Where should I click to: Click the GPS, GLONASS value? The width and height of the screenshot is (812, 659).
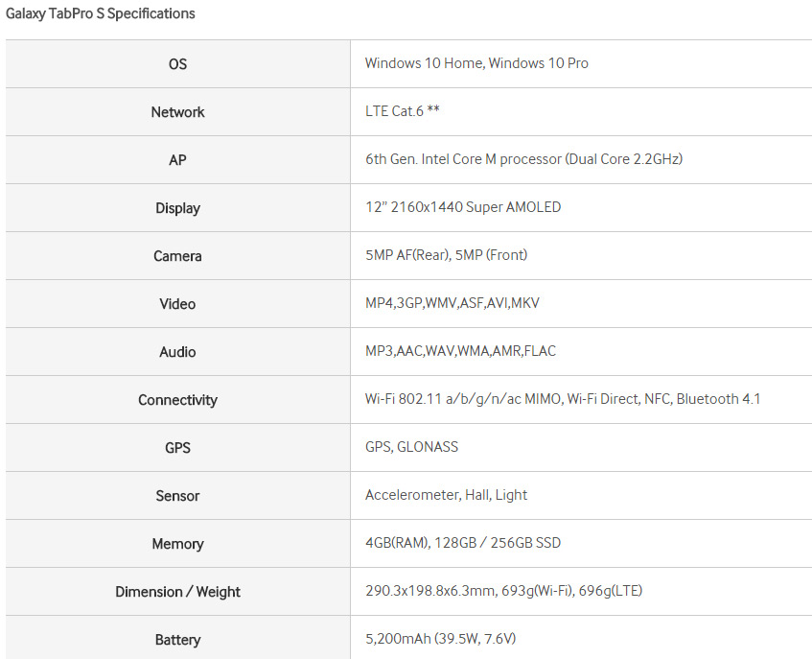(411, 447)
